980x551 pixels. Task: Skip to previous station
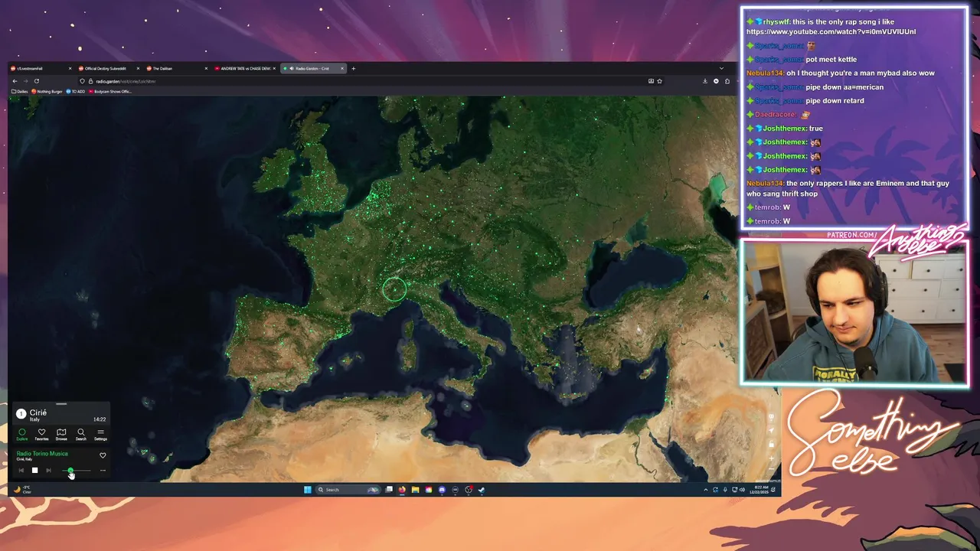21,470
